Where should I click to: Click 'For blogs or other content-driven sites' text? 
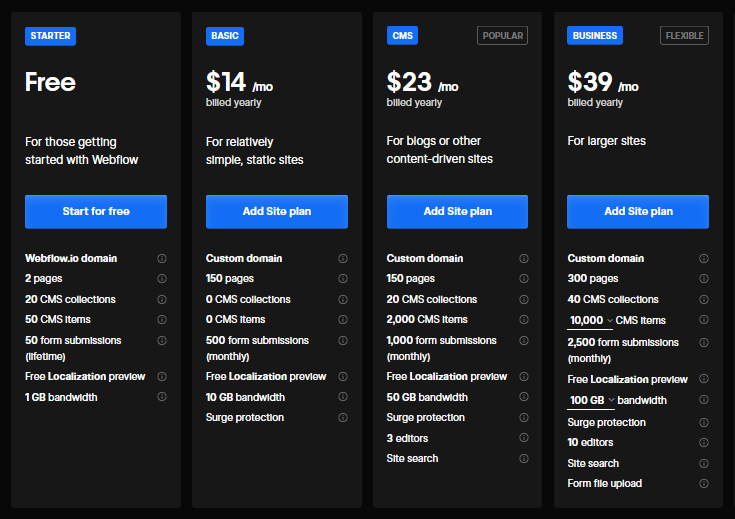pos(439,150)
